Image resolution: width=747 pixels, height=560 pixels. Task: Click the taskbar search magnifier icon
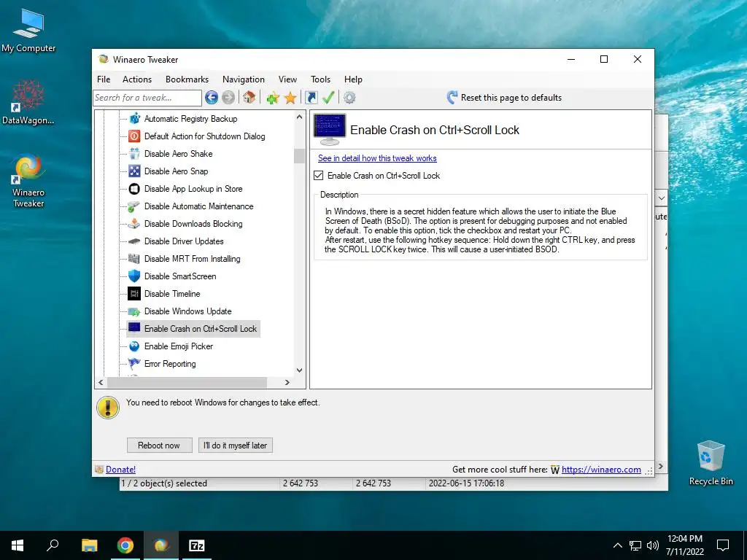(x=53, y=545)
